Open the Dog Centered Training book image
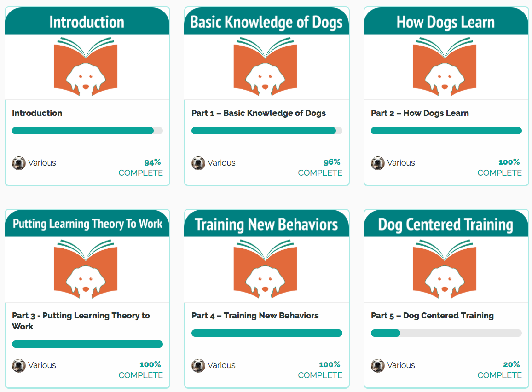 445,269
